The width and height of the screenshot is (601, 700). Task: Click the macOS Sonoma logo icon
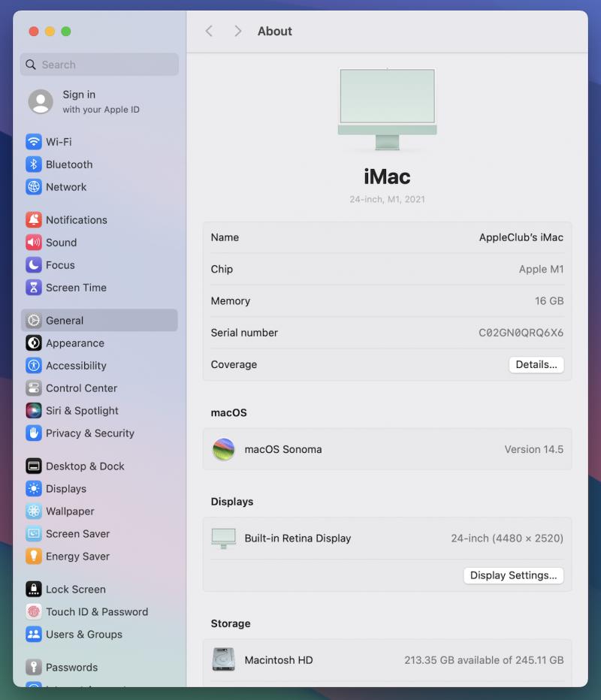224,449
